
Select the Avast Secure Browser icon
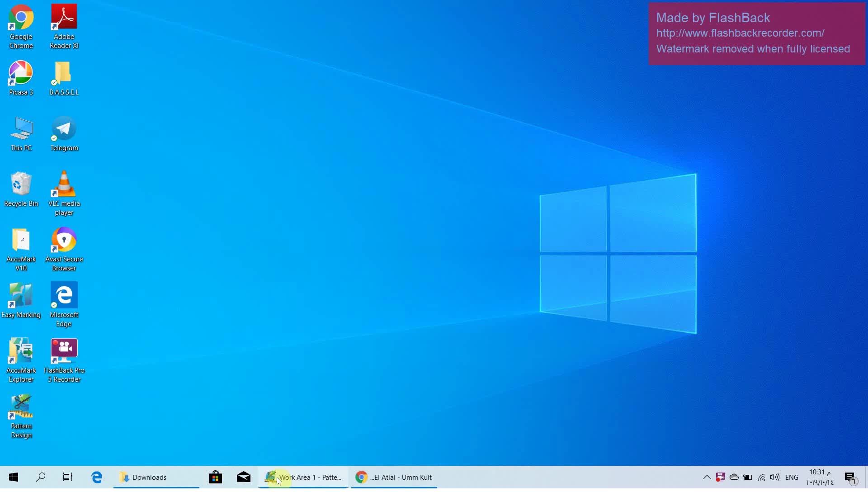[x=64, y=241]
